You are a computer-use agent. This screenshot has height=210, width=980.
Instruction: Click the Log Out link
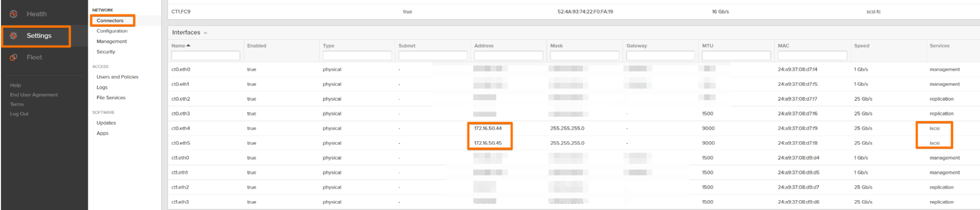click(x=19, y=114)
